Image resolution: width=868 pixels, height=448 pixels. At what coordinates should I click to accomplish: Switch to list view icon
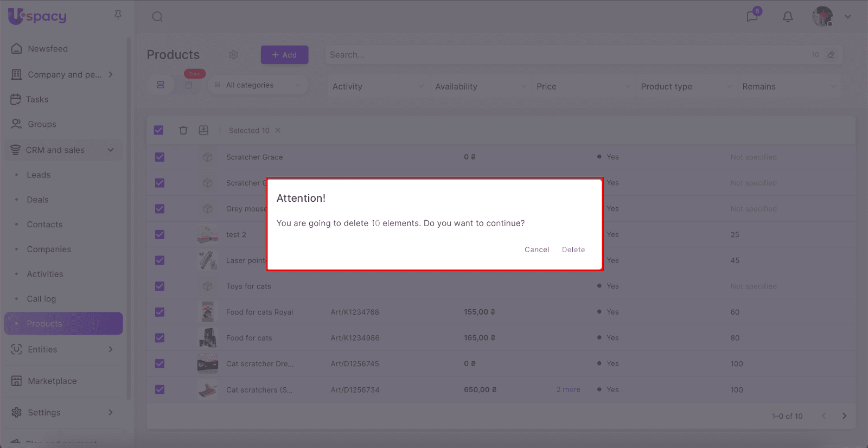tap(161, 85)
